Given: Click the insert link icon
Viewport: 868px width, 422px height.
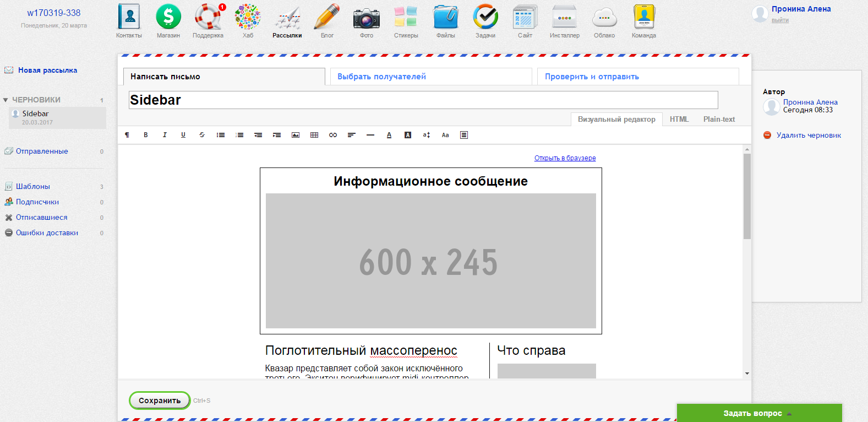Looking at the screenshot, I should pyautogui.click(x=333, y=135).
